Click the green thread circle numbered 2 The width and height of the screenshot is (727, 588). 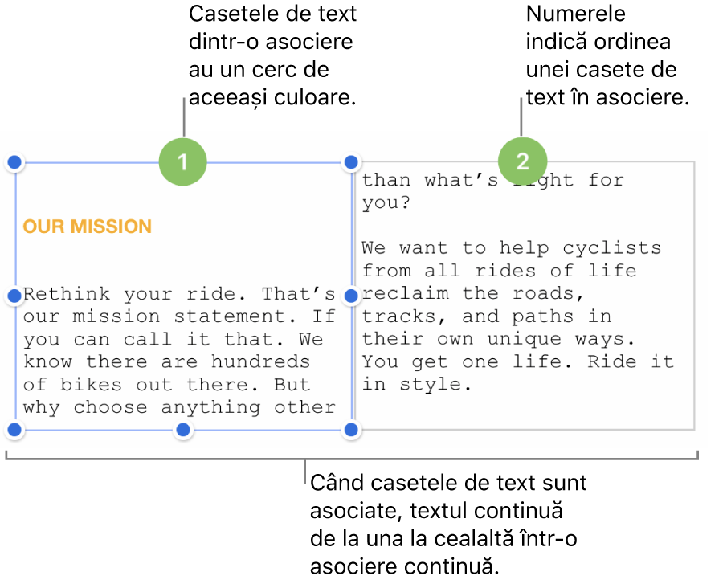coord(522,162)
